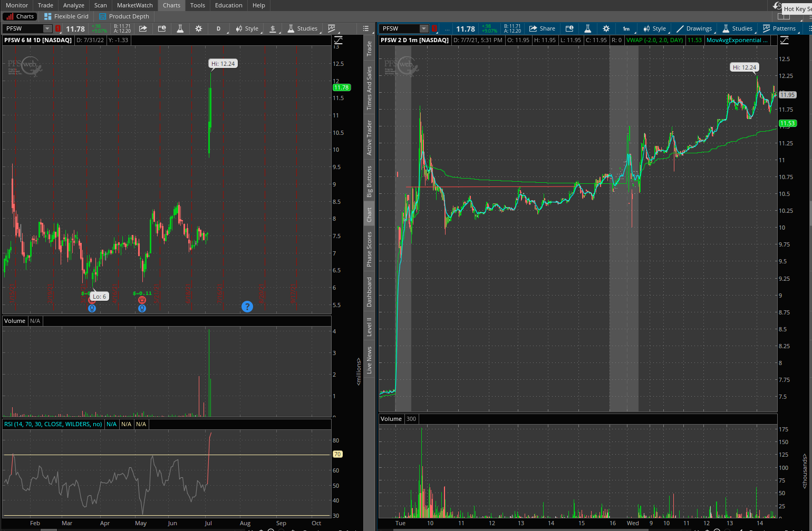Open the Drawings menu on right chart
Viewport: 812px width, 531px height.
point(694,28)
